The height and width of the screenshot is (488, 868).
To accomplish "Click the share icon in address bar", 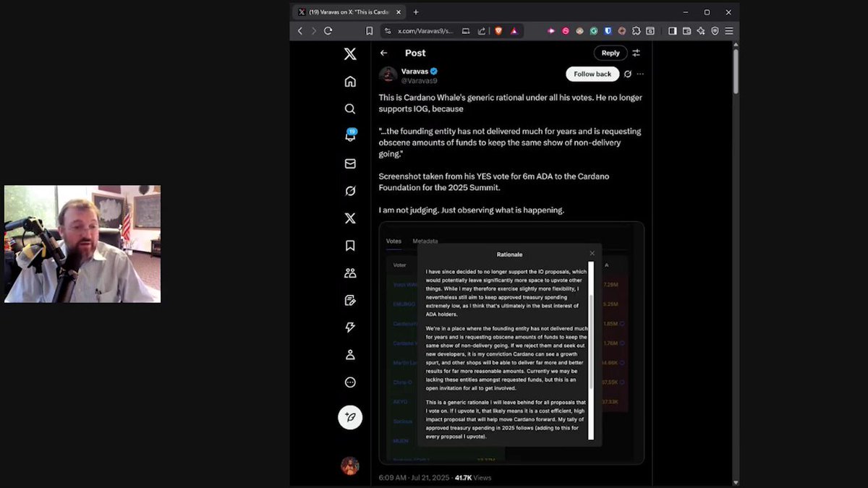I will pyautogui.click(x=480, y=31).
